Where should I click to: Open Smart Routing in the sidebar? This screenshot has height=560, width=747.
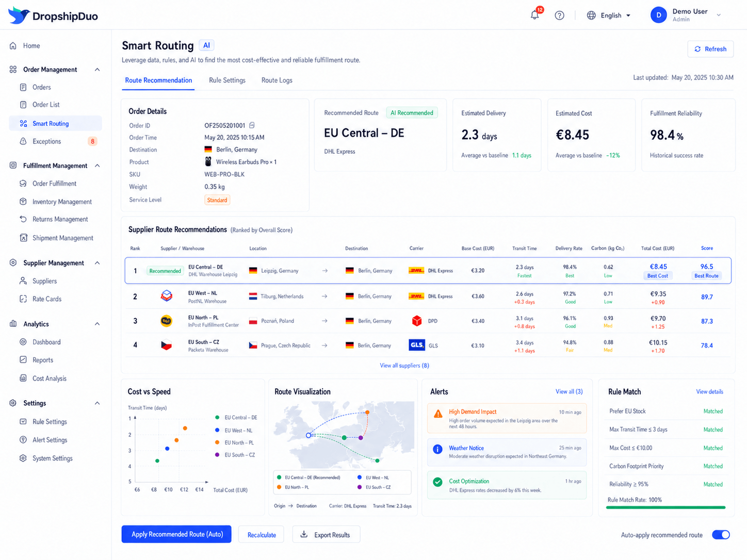tap(56, 124)
